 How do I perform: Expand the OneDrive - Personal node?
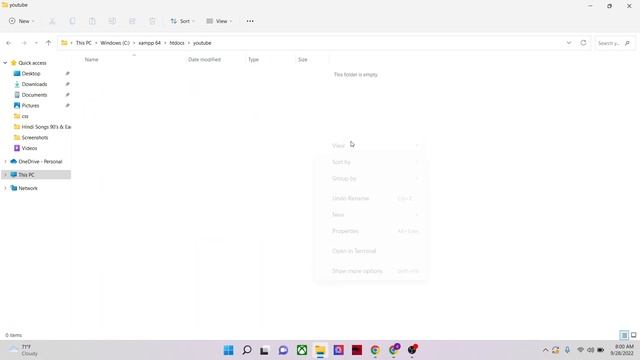[5, 162]
